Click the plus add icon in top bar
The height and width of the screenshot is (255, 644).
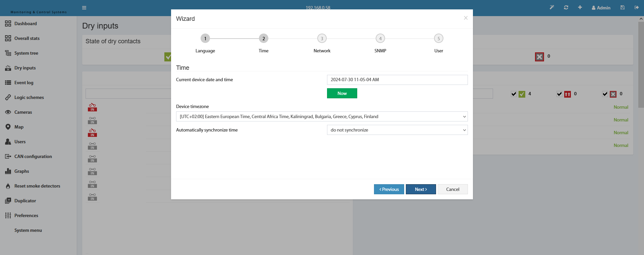580,7
